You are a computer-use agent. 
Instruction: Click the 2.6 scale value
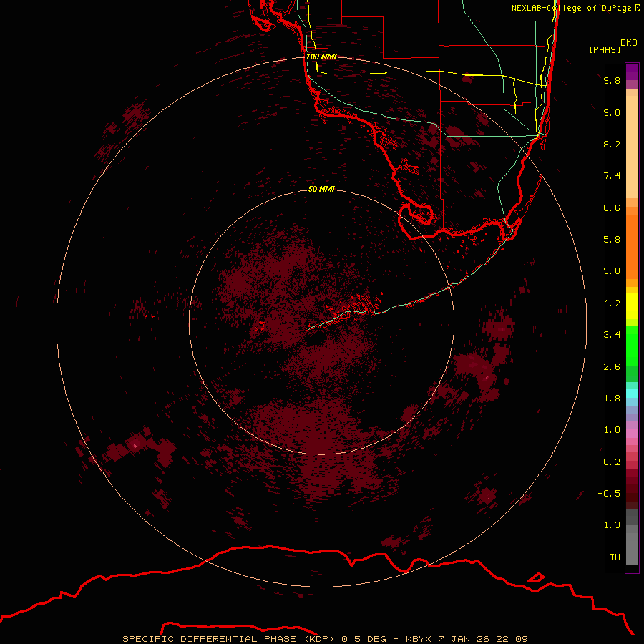[612, 367]
